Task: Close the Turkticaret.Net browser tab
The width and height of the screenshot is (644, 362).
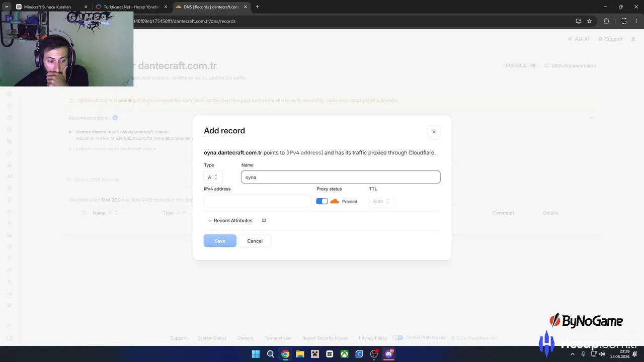Action: (x=166, y=7)
